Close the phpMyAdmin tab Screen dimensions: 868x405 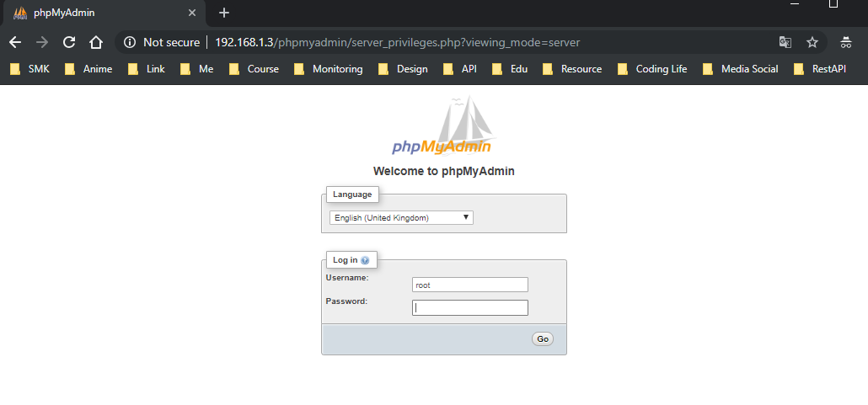point(192,13)
